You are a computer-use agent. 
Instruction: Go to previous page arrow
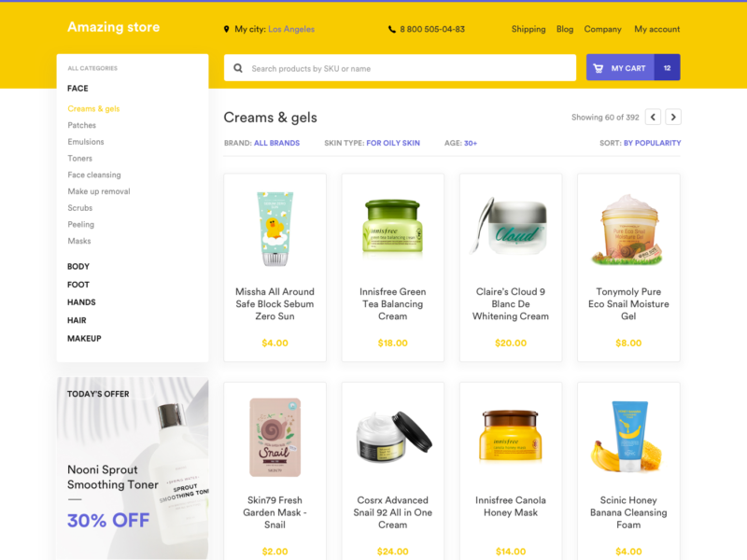pos(653,117)
